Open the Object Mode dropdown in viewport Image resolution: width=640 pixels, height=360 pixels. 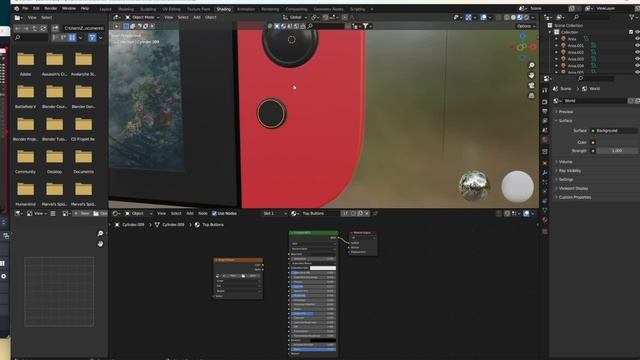(142, 18)
